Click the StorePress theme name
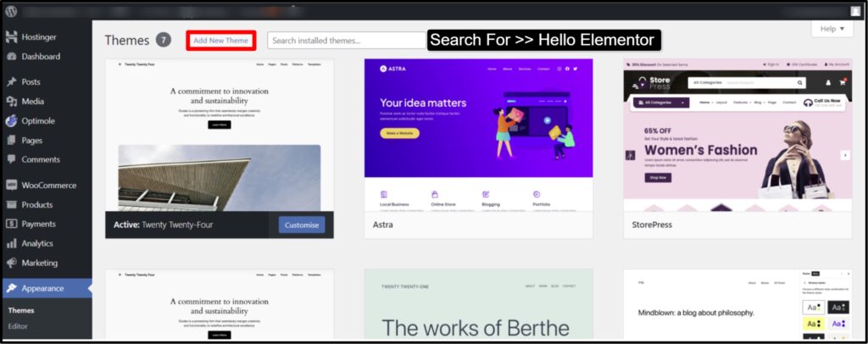This screenshot has width=868, height=344. (x=652, y=225)
